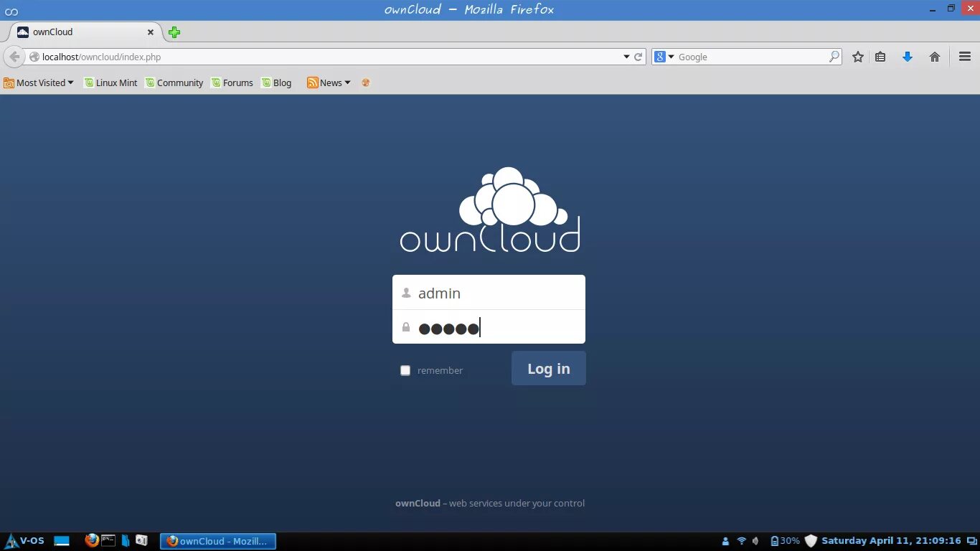Screen dimensions: 980x551
Task: Click the site identity globe icon
Action: (34, 57)
